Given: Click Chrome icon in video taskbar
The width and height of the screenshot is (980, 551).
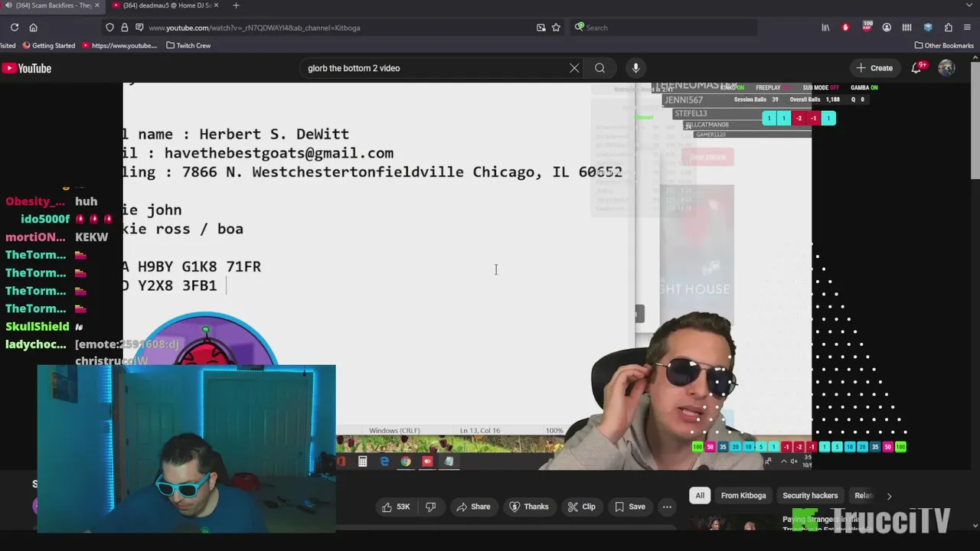Looking at the screenshot, I should click(406, 461).
